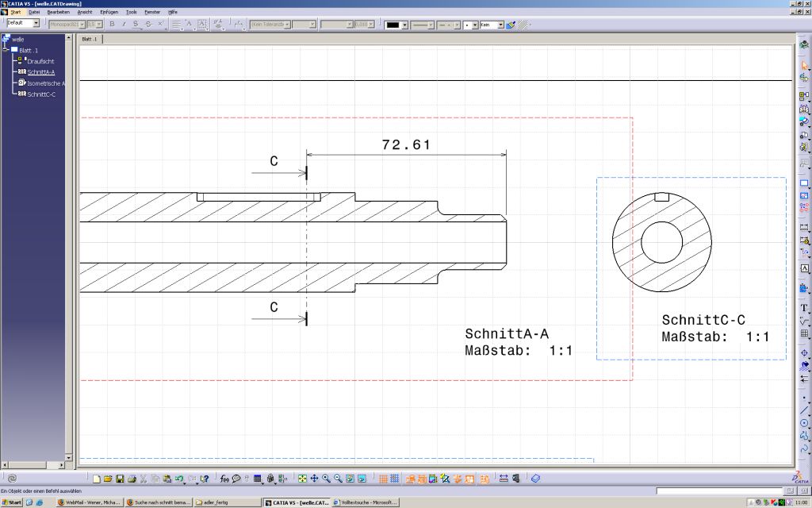Open a file using the folder icon
The image size is (812, 508).
pyautogui.click(x=108, y=479)
